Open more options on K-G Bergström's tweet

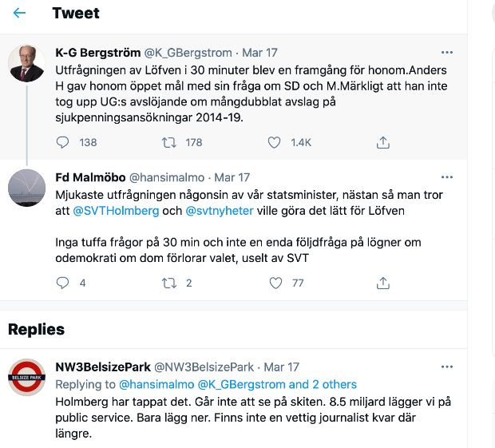pos(448,53)
